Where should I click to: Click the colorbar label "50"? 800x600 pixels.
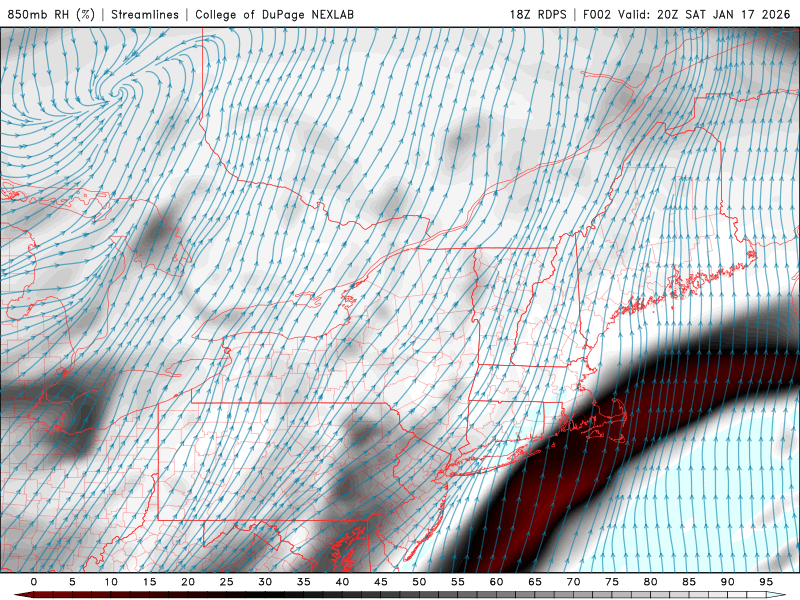(419, 582)
